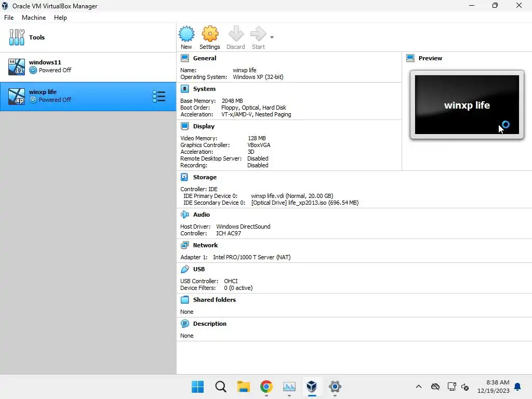Click the Network section icon
The width and height of the screenshot is (532, 399).
click(x=184, y=245)
